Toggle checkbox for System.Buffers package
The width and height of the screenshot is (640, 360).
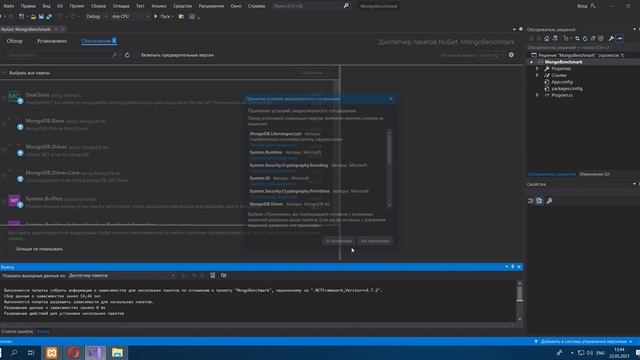tap(5, 201)
